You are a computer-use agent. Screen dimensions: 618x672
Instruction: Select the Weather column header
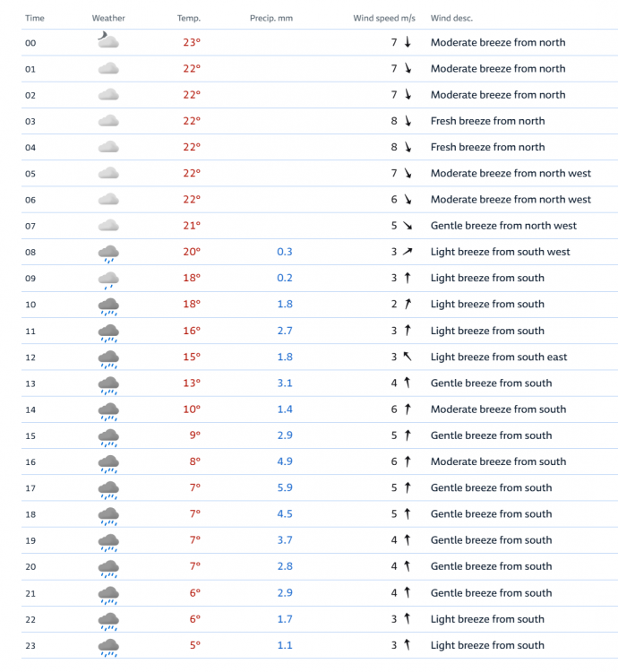[x=108, y=18]
